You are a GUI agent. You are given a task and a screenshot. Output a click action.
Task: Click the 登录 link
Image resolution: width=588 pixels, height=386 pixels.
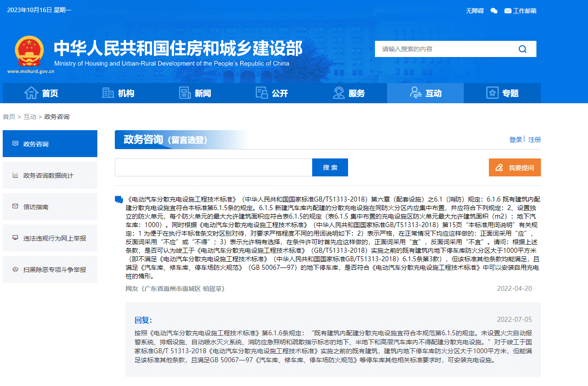[516, 140]
